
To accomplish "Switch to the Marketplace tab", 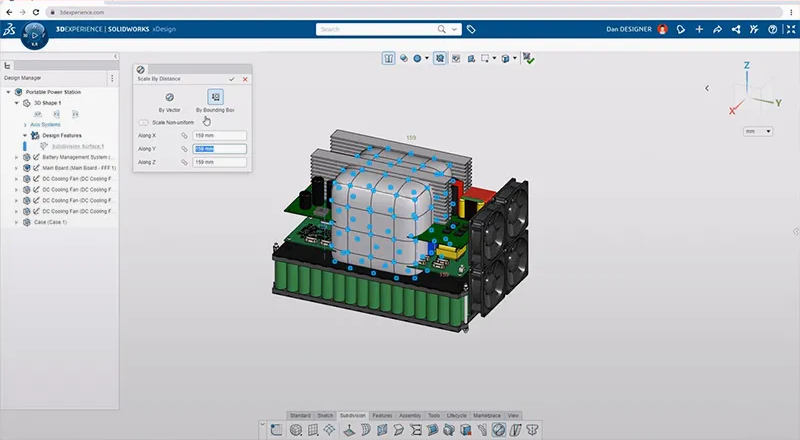I will 487,415.
